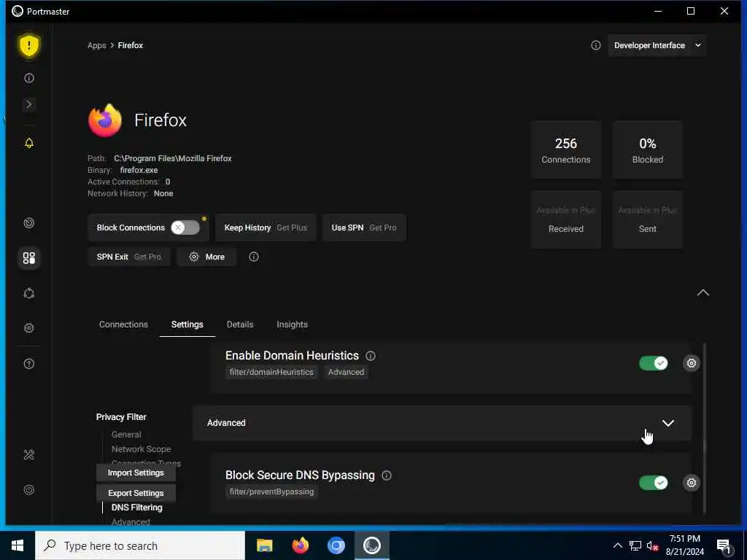Click the taskbar search box
The image size is (747, 560).
[140, 545]
